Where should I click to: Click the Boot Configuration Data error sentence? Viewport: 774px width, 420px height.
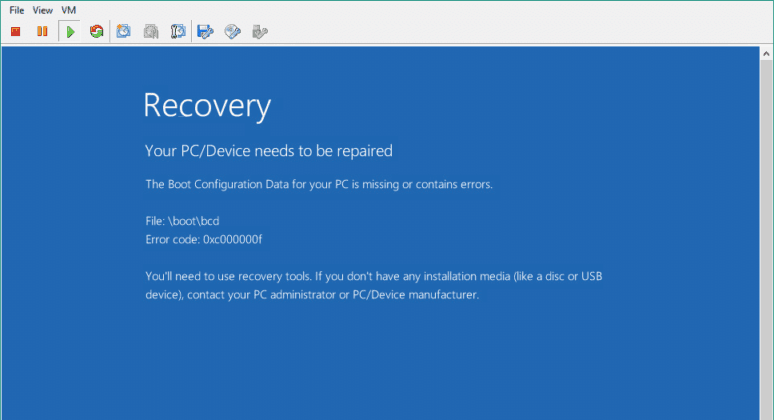(319, 185)
